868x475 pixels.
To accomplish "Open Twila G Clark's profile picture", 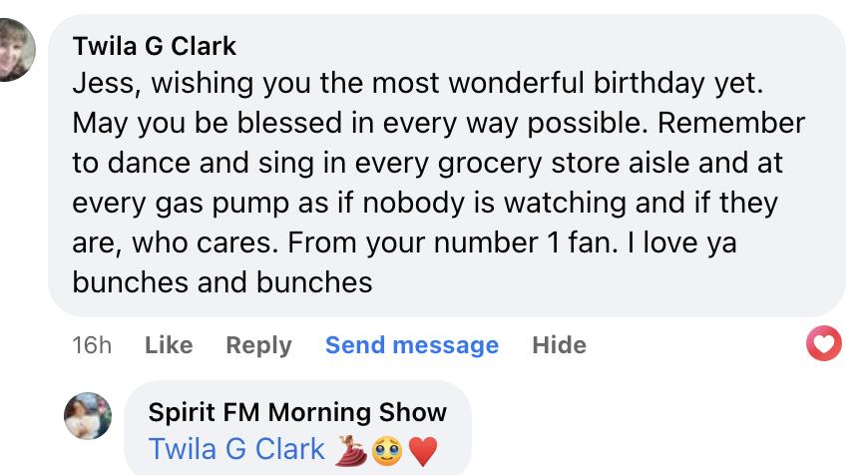I will pos(16,52).
